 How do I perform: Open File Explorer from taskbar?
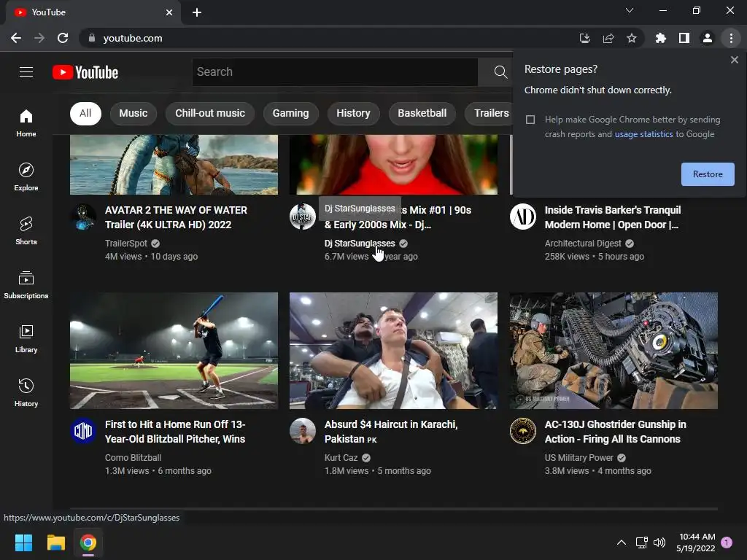[x=55, y=542]
